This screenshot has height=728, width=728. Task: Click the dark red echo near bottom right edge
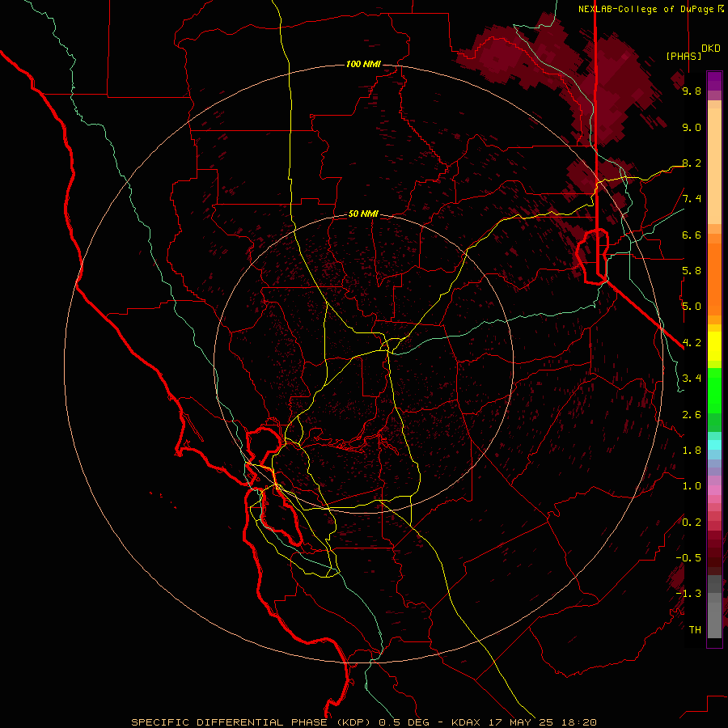tap(677, 578)
